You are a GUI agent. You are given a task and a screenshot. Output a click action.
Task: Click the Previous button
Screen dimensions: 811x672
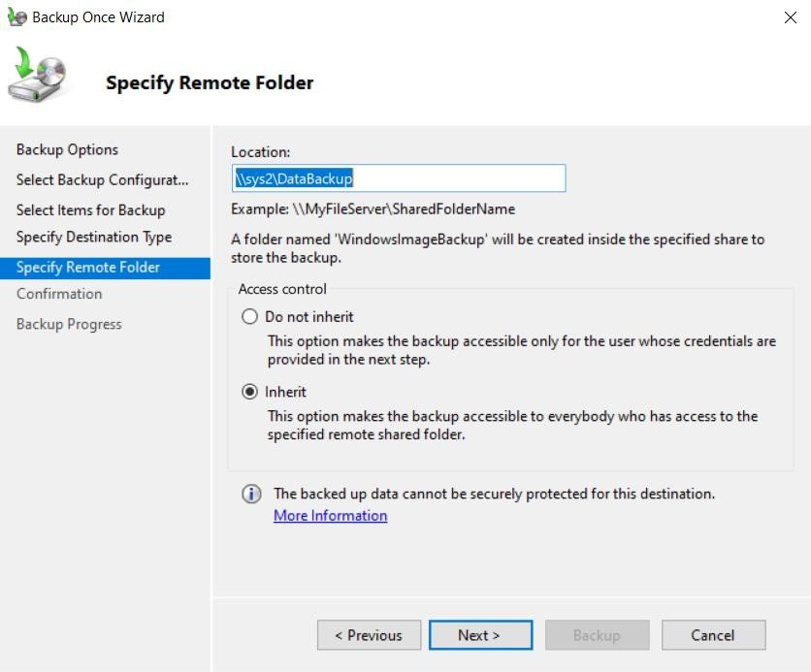(x=369, y=635)
